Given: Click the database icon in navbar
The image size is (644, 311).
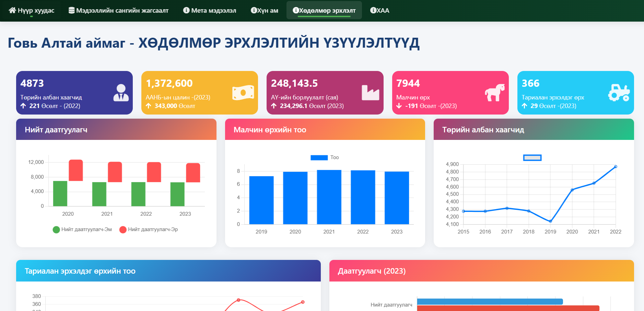Looking at the screenshot, I should (72, 10).
